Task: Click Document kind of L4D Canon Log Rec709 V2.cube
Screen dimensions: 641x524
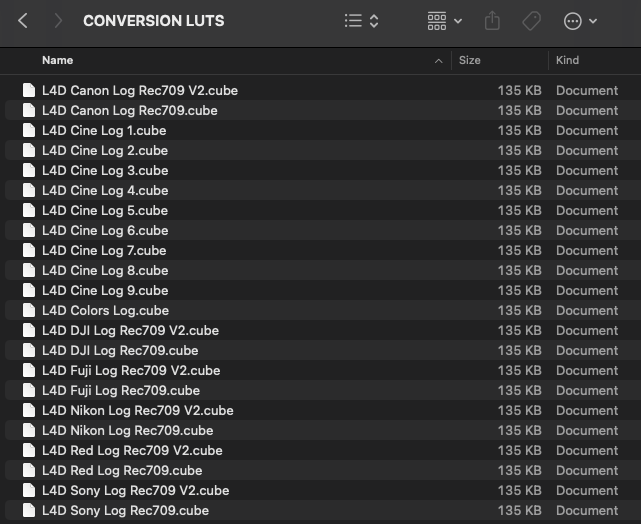Action: 587,90
